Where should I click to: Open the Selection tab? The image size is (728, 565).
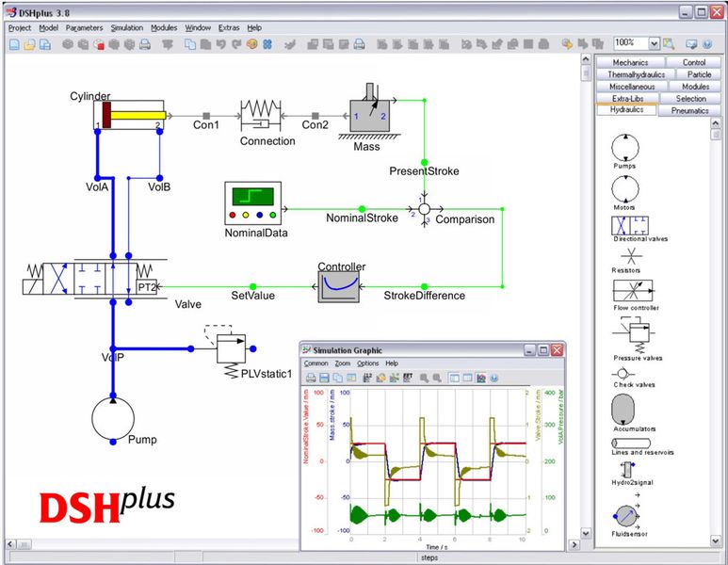(x=691, y=99)
